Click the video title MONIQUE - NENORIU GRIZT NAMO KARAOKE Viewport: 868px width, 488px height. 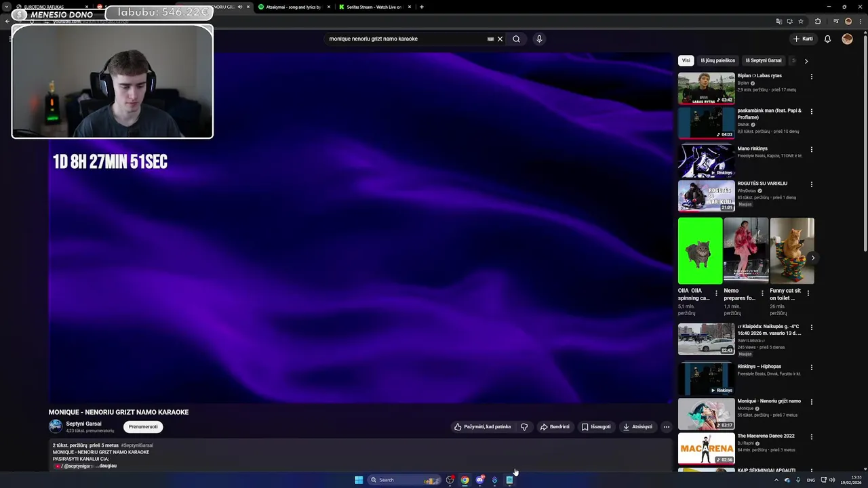tap(119, 412)
